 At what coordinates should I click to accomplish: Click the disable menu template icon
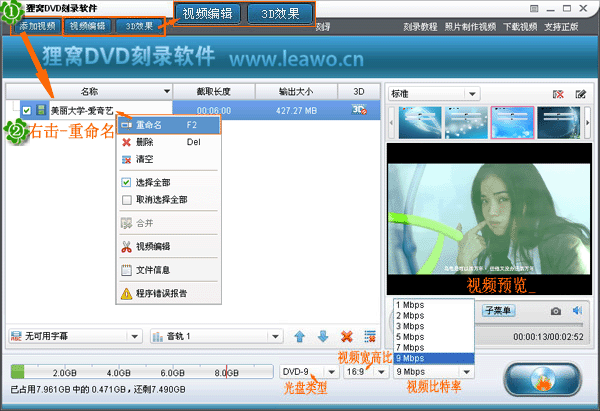[x=558, y=94]
